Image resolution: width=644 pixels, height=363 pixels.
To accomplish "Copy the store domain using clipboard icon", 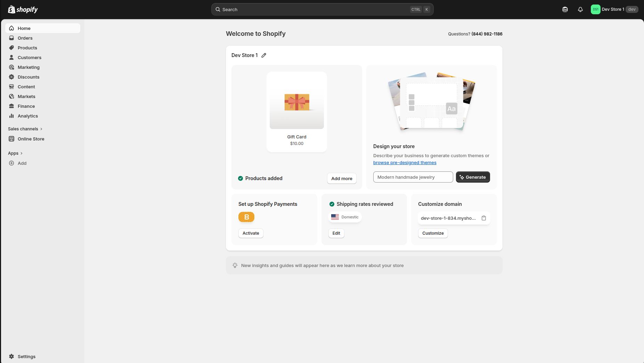I will (483, 218).
